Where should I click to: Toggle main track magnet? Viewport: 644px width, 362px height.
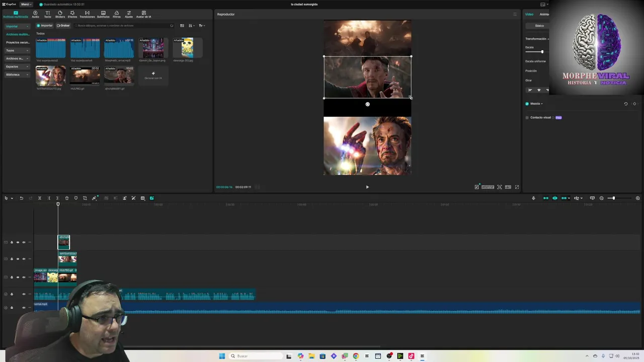click(545, 198)
